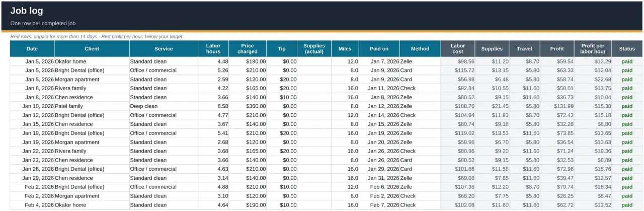Select the $22.68 profit per hour cell
Viewport: 644px width, 211px height.
click(593, 80)
